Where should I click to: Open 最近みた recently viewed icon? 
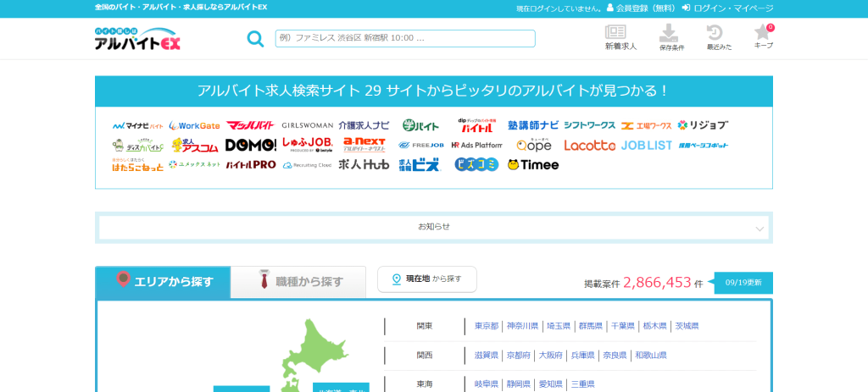point(719,38)
